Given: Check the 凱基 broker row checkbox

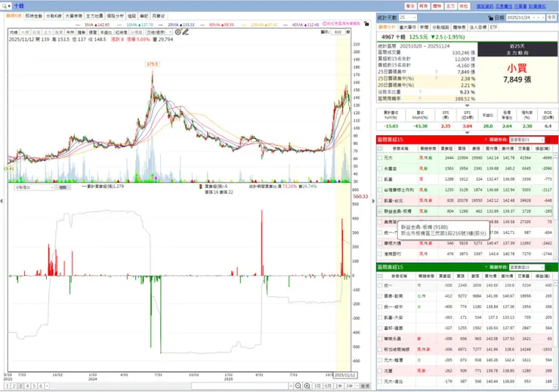Looking at the screenshot, I should pos(380,179).
